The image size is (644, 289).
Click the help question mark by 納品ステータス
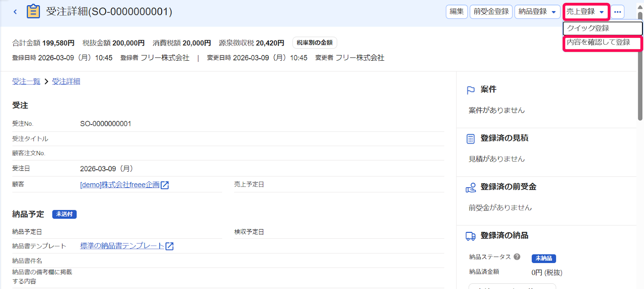(517, 256)
